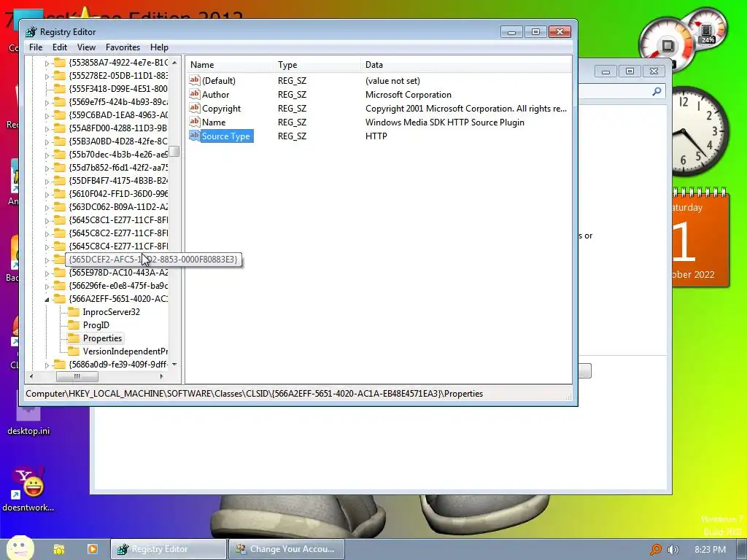The image size is (747, 560).
Task: Select the Author value icon
Action: pos(194,94)
